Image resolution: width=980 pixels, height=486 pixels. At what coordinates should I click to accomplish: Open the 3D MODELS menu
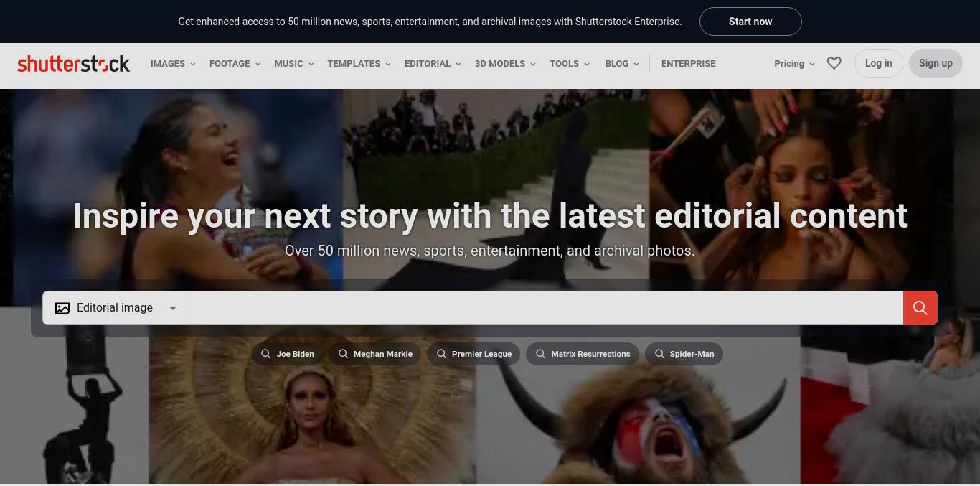505,63
